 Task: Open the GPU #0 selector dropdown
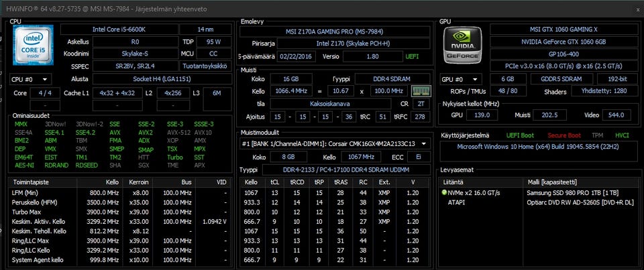click(x=462, y=80)
